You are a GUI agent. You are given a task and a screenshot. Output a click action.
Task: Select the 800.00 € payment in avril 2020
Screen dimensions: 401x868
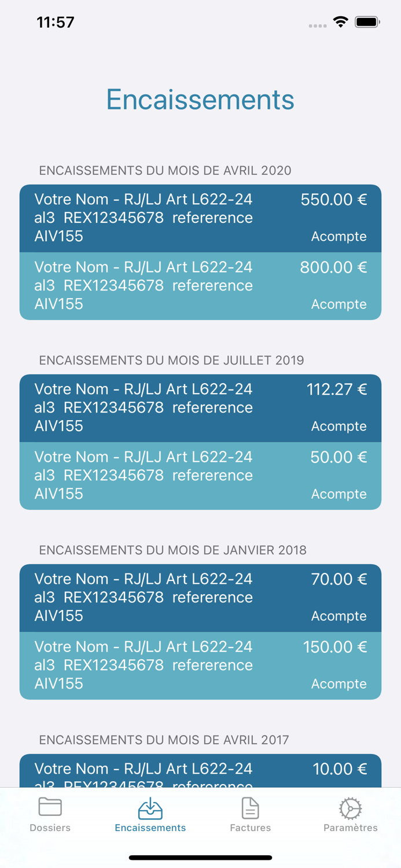click(x=200, y=286)
